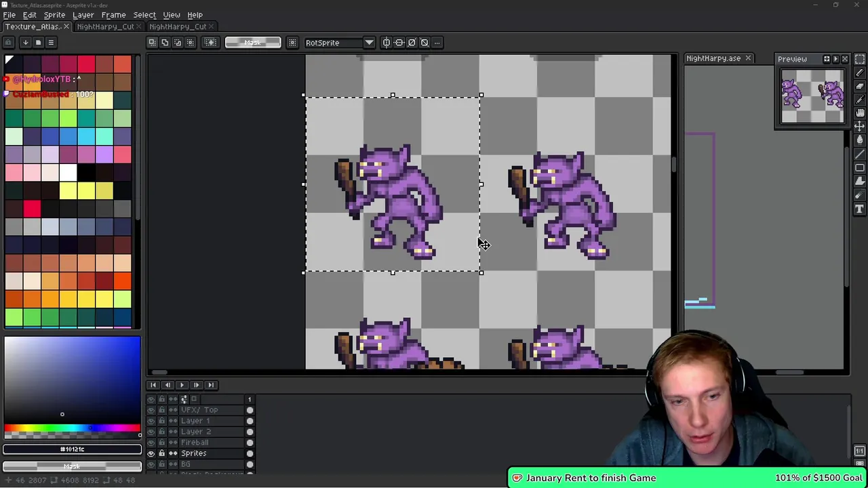This screenshot has height=488, width=868.
Task: Open the palette presets icon
Action: [x=38, y=43]
